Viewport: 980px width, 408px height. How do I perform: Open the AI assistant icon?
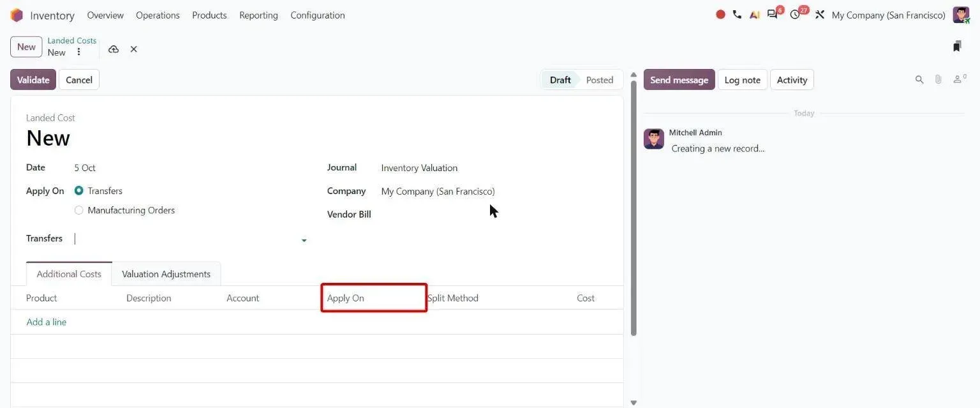click(x=755, y=15)
